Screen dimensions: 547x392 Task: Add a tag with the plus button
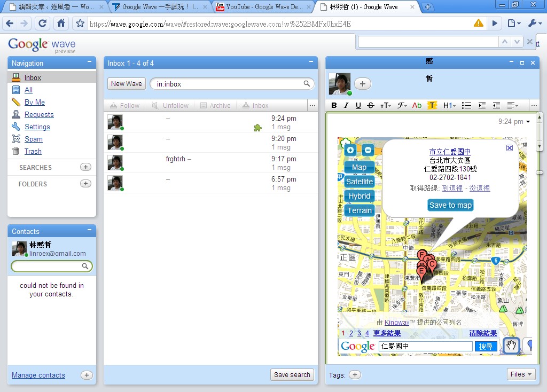[x=355, y=374]
